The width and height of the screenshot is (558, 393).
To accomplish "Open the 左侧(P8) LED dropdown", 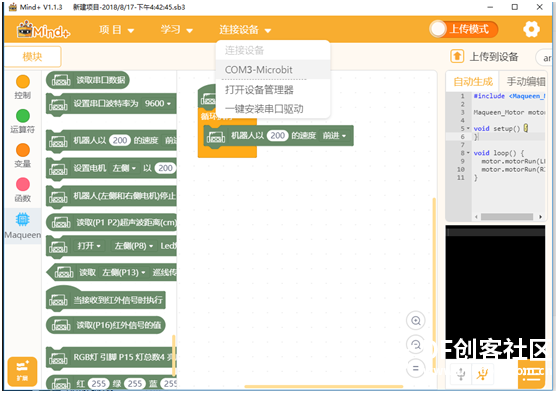I will pos(133,246).
